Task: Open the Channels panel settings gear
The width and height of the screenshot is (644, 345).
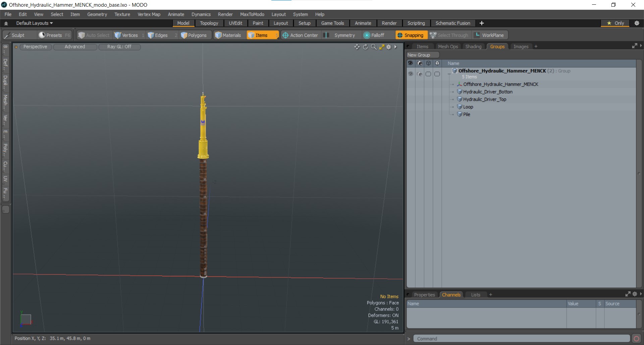Action: point(635,294)
